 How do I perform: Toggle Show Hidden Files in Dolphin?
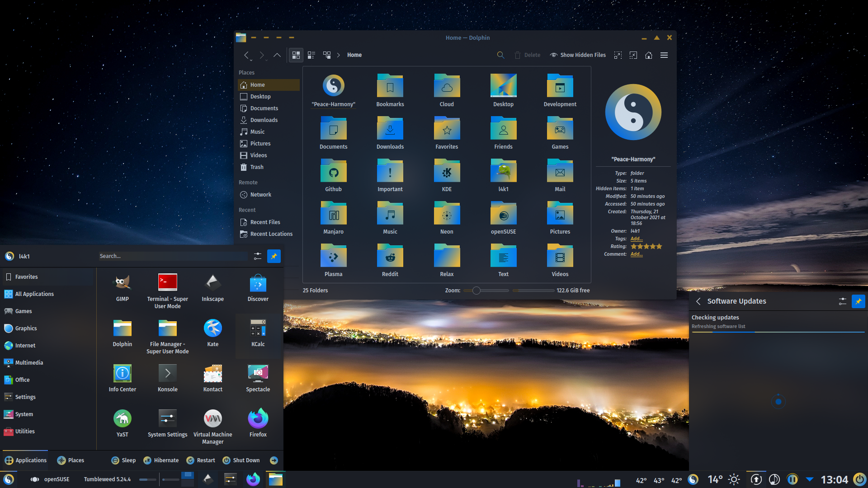click(x=578, y=55)
